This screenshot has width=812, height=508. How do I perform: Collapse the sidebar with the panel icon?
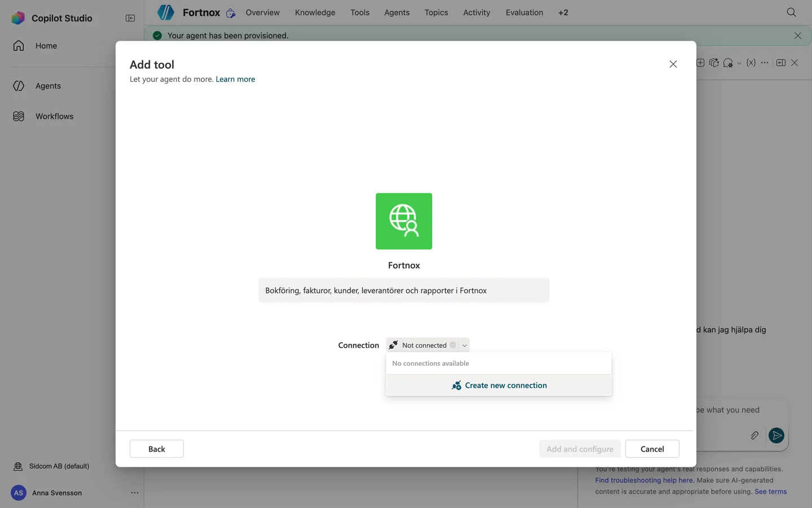pyautogui.click(x=130, y=18)
